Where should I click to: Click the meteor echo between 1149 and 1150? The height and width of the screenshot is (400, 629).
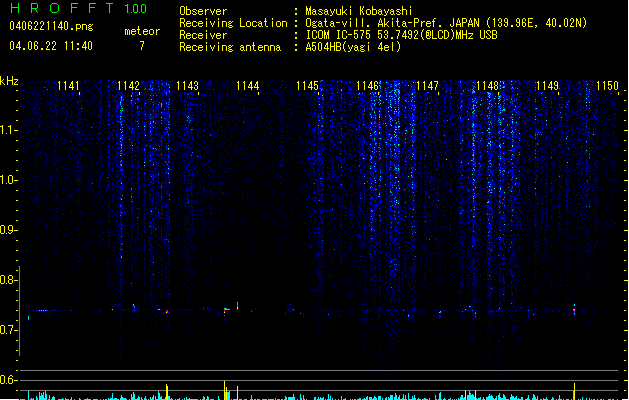(x=574, y=309)
